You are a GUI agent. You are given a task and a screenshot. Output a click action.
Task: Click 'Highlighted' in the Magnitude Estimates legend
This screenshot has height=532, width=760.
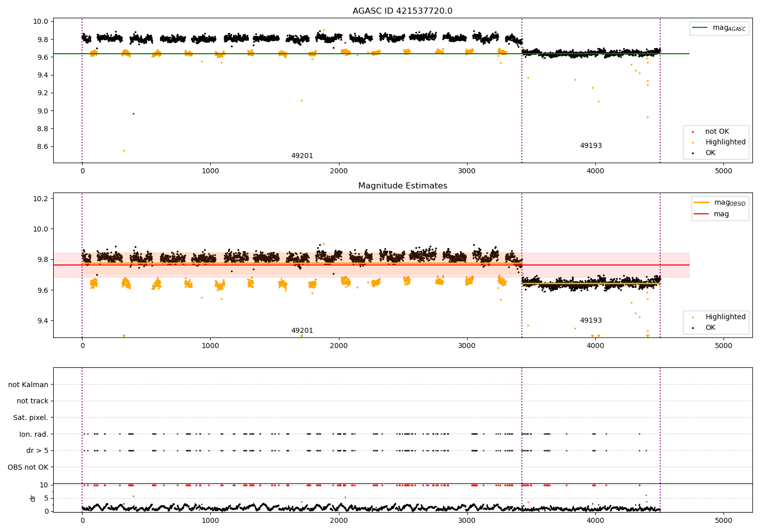pos(726,317)
